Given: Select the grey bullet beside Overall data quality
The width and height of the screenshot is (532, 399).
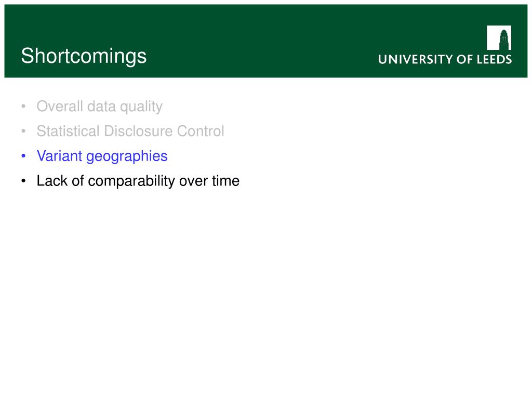Looking at the screenshot, I should 23,107.
